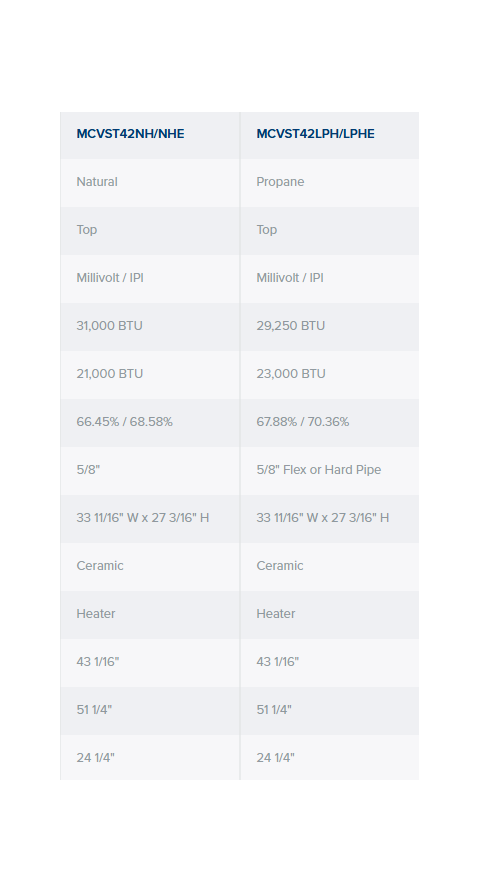The image size is (480, 893).
Task: Click the left Millivolt / IPI cell
Action: [150, 279]
